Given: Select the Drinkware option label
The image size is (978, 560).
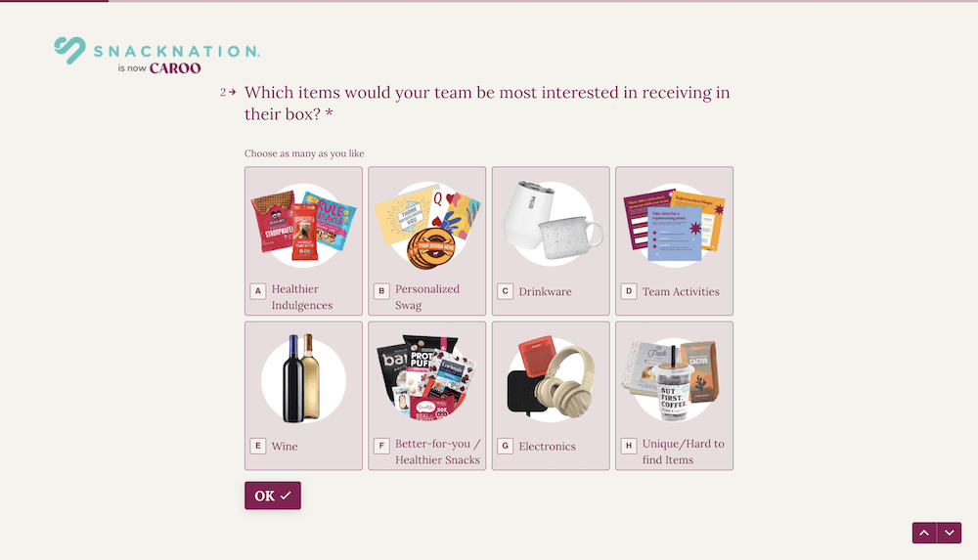Looking at the screenshot, I should [x=545, y=291].
